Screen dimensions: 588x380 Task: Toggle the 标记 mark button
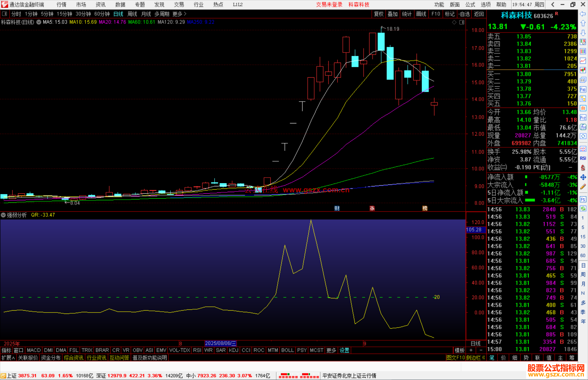pyautogui.click(x=450, y=14)
